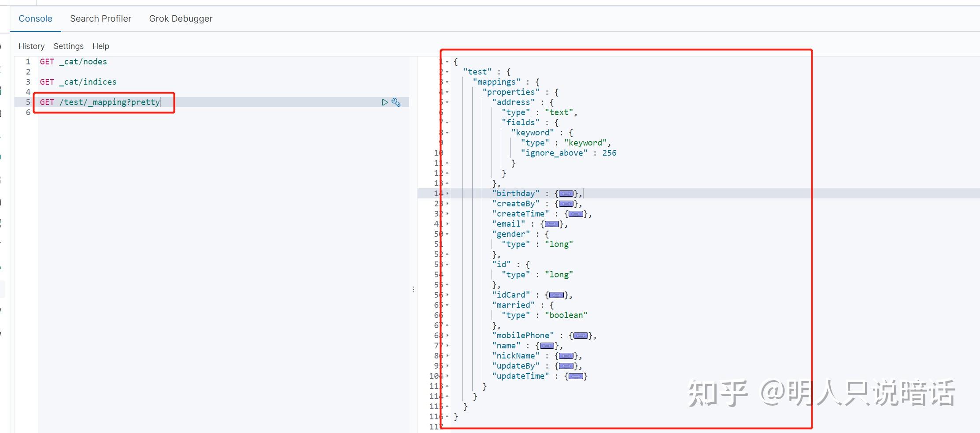Collapse the "married" object via gutter arrow

pos(447,305)
